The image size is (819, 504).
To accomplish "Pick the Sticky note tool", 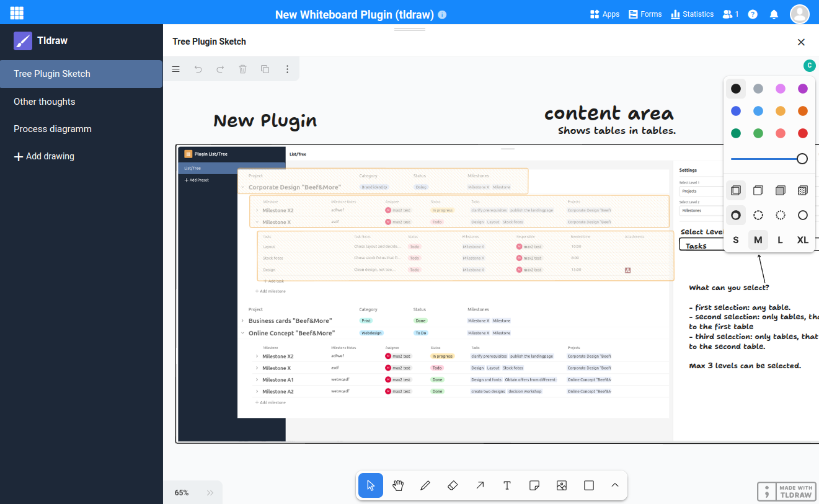I will click(534, 485).
